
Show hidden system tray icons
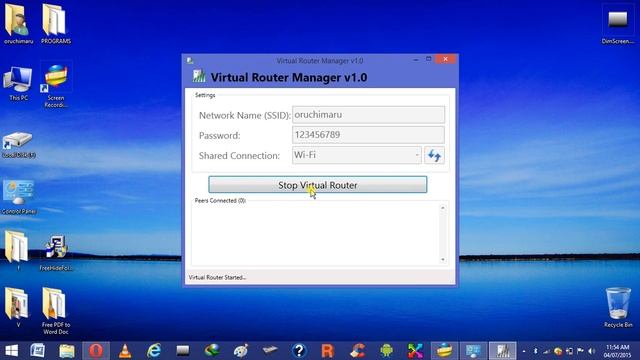pos(524,351)
